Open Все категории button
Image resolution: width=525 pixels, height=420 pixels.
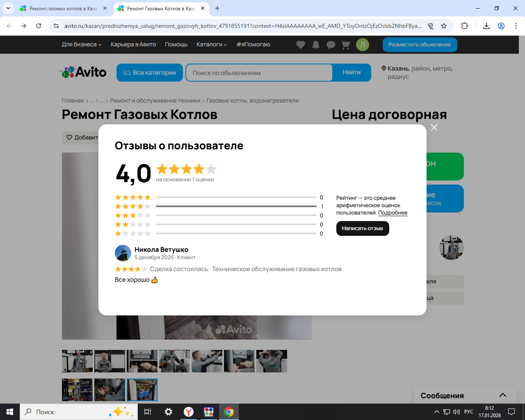click(x=150, y=73)
